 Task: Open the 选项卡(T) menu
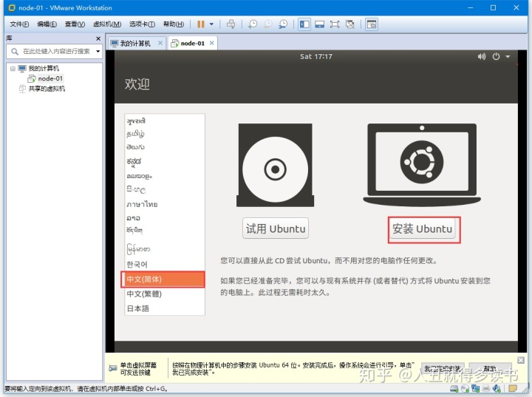click(142, 24)
